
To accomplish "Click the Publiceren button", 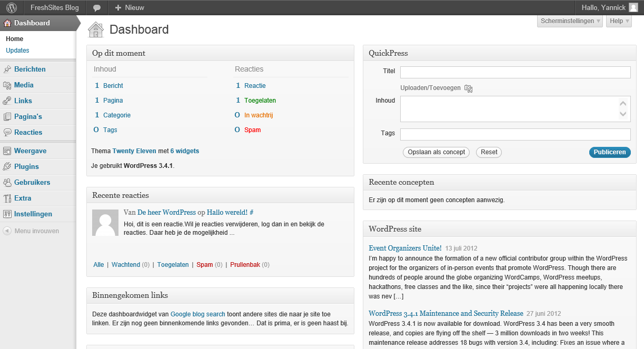I will click(x=610, y=152).
